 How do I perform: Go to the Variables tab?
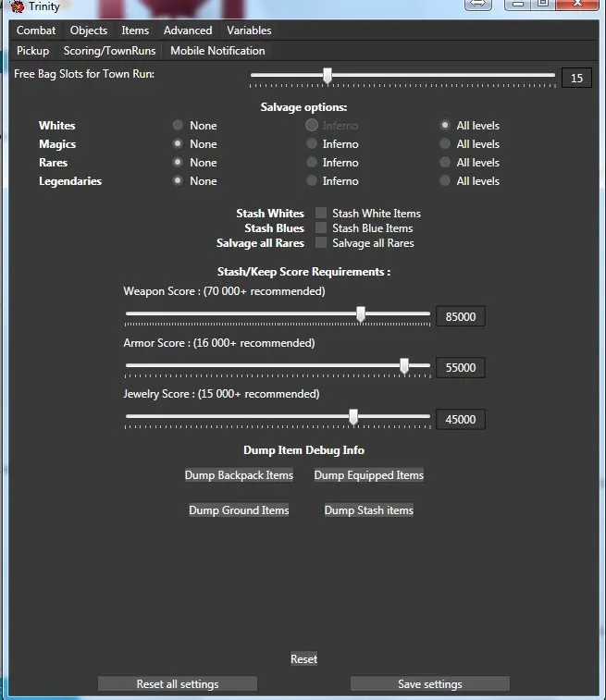click(x=249, y=31)
